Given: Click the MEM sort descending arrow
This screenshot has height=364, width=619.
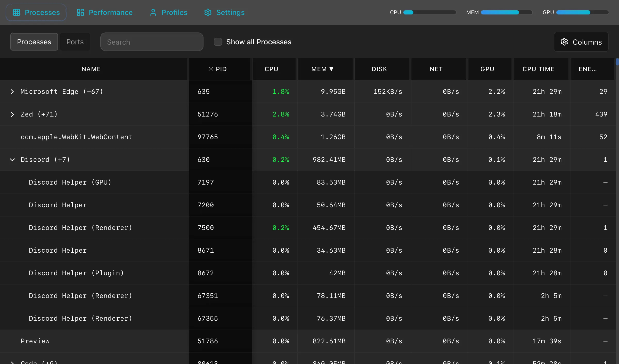Looking at the screenshot, I should click(331, 69).
